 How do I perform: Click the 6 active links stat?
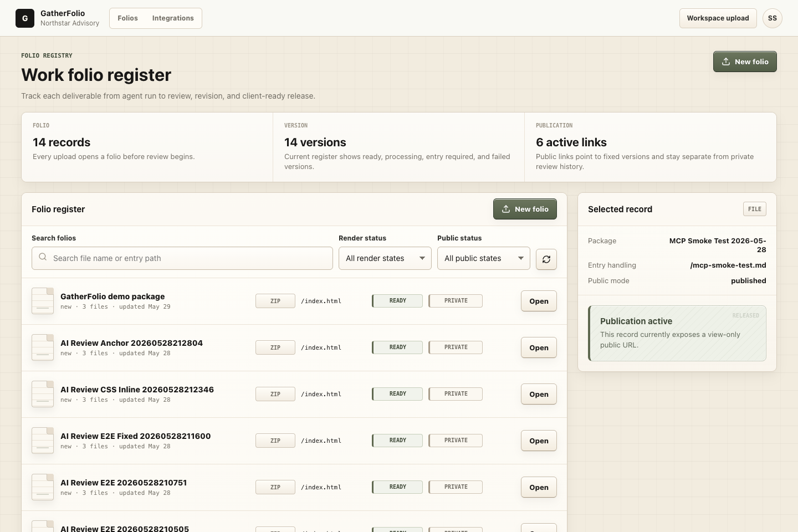571,142
